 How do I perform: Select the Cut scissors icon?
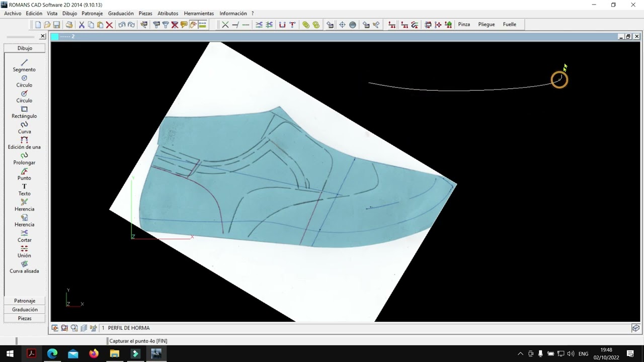point(82,25)
